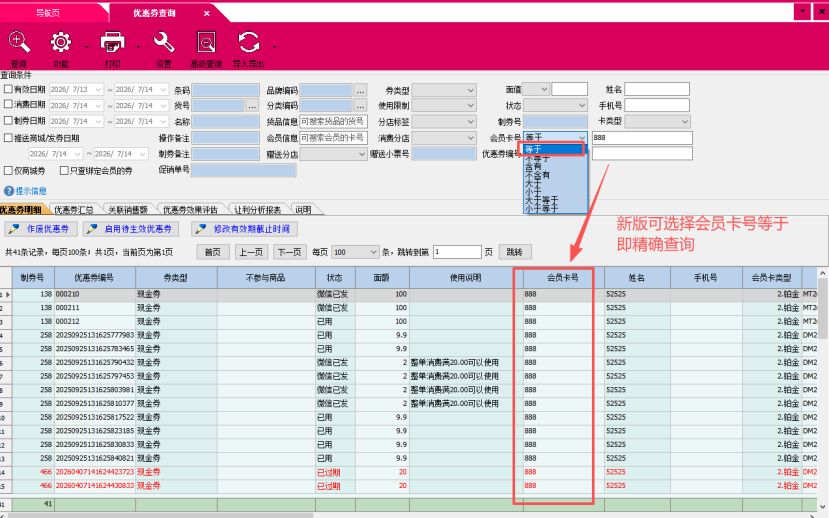
Task: Enable the 制券日期 checkbox
Action: point(8,121)
